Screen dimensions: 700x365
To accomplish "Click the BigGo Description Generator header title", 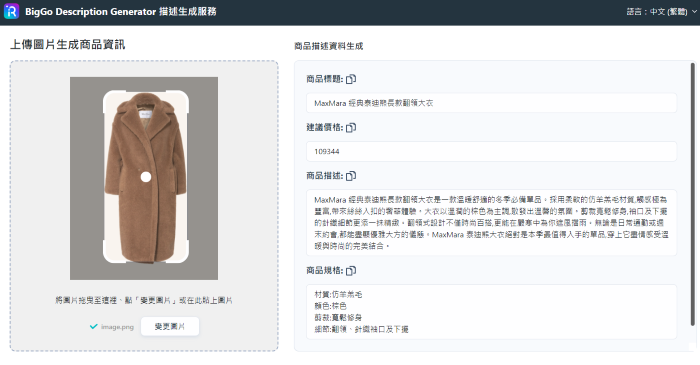I will click(121, 12).
